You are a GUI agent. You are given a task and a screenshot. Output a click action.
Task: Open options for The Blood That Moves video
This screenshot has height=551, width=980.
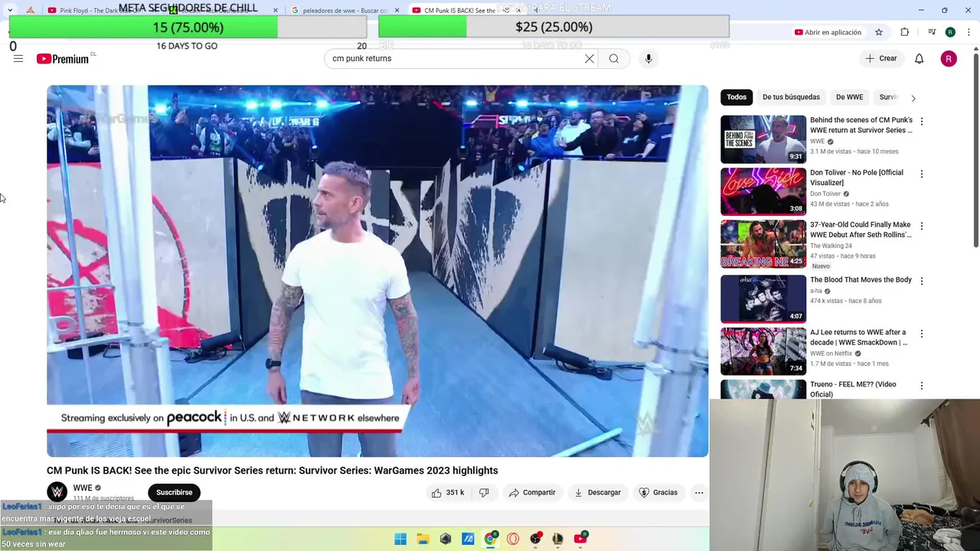(x=922, y=281)
